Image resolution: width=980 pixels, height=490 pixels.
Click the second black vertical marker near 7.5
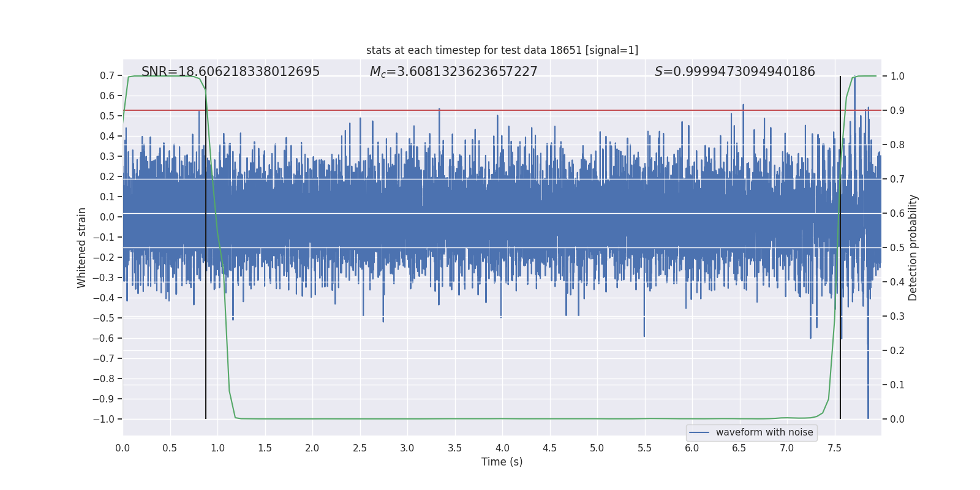(840, 247)
